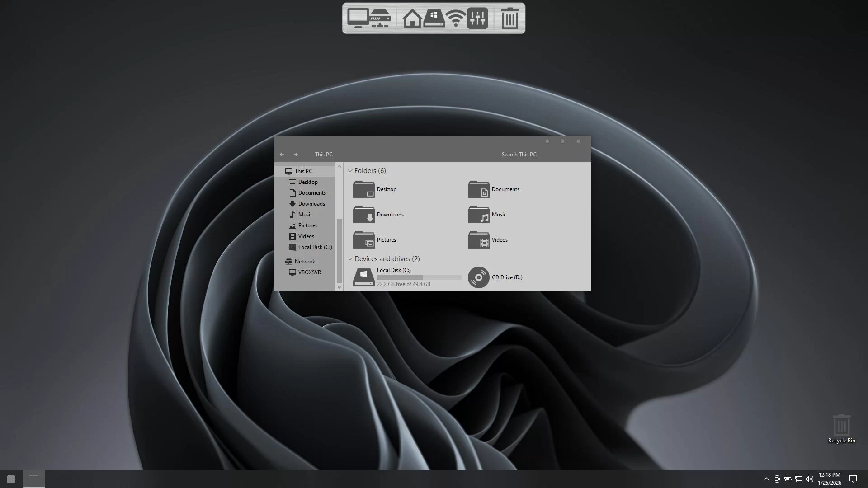Click the volume speaker tray icon
The width and height of the screenshot is (868, 488).
tap(809, 479)
